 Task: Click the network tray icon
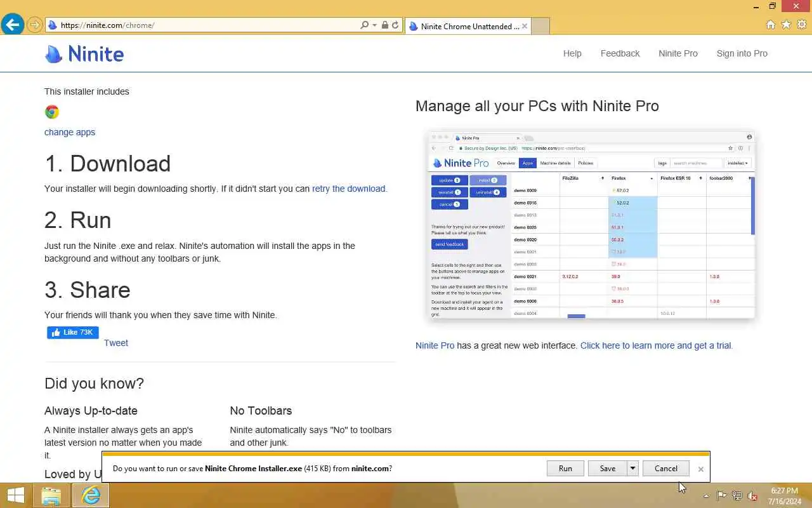pyautogui.click(x=737, y=496)
